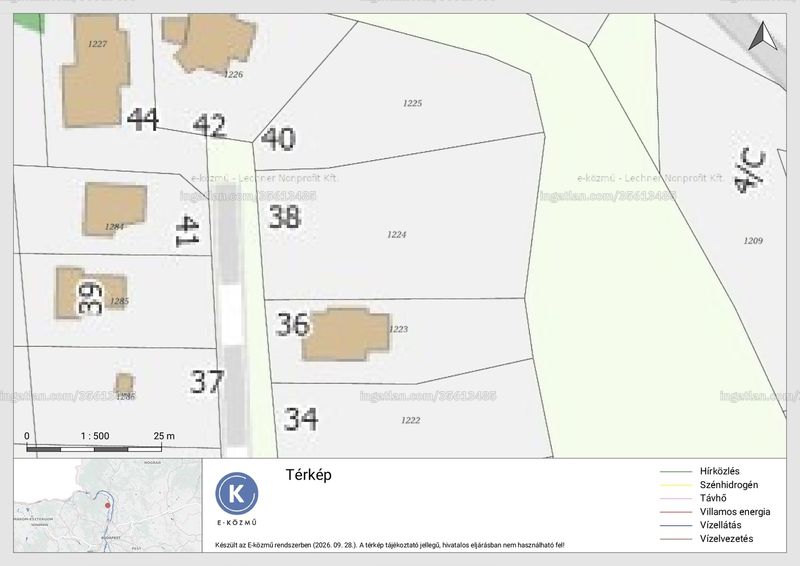This screenshot has height=566, width=800.
Task: Select the small building on parcel 1286
Action: point(124,383)
